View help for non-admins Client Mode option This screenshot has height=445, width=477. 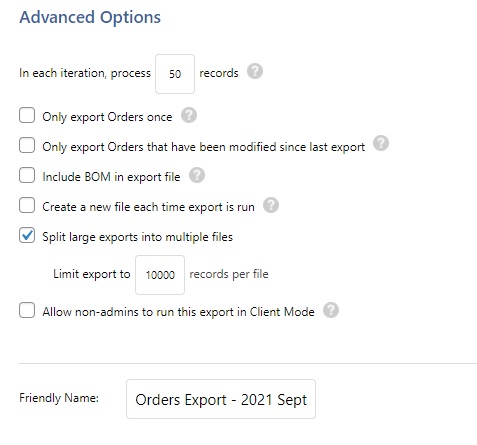pyautogui.click(x=331, y=310)
